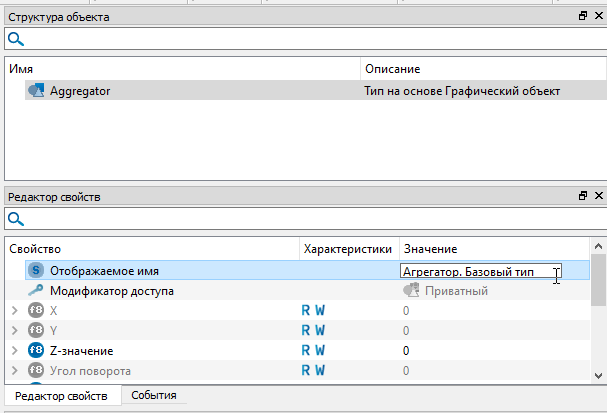Viewport: 607px width, 413px height.
Task: Undock the Редактор свойств panel
Action: (x=583, y=198)
